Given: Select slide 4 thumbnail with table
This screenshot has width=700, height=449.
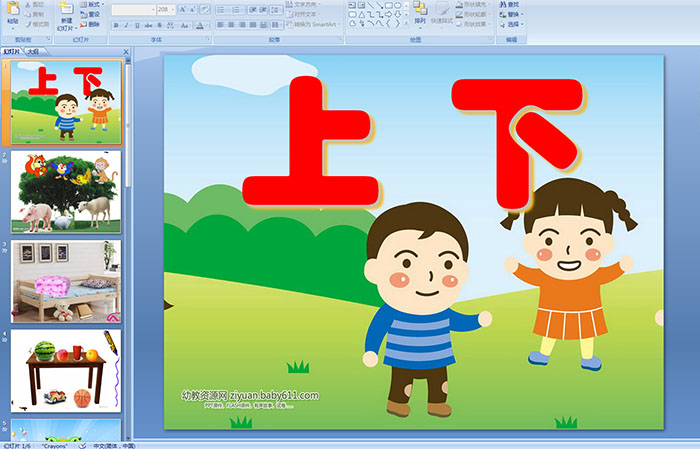Looking at the screenshot, I should (66, 371).
